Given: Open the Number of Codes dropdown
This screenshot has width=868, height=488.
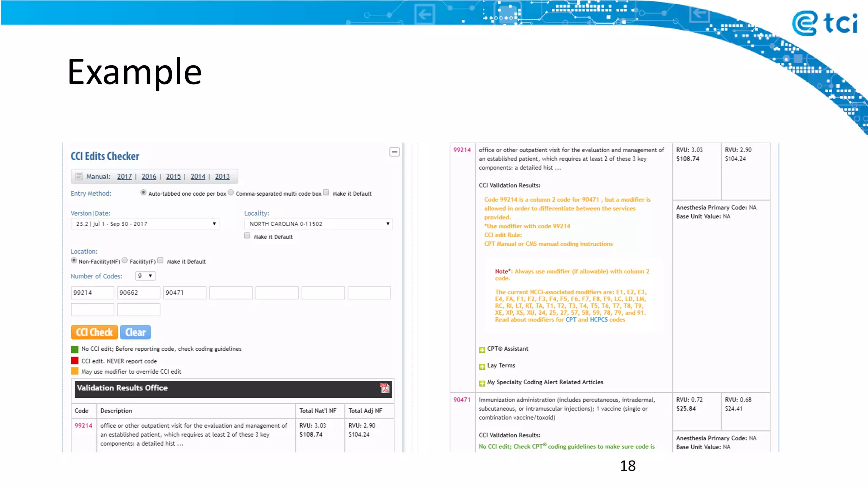Looking at the screenshot, I should [x=145, y=276].
